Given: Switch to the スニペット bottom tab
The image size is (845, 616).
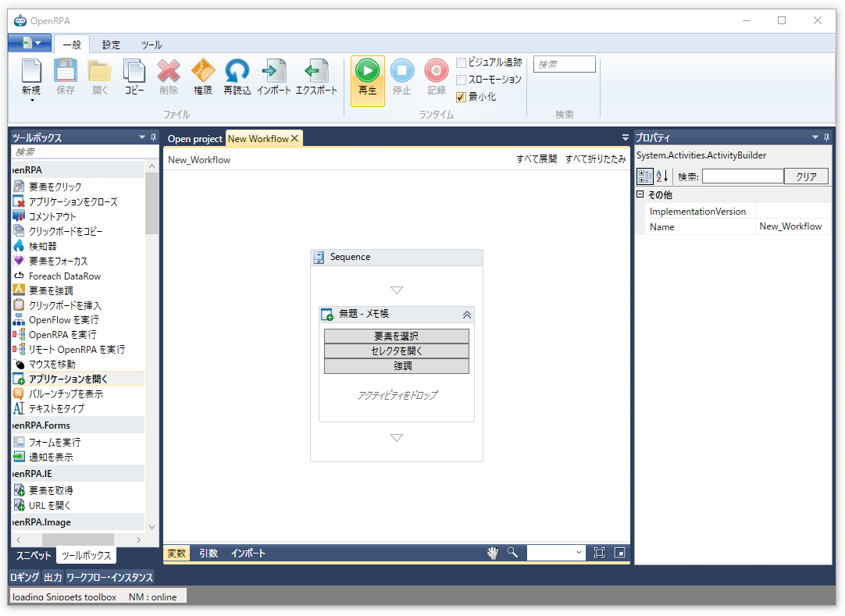Looking at the screenshot, I should [34, 556].
